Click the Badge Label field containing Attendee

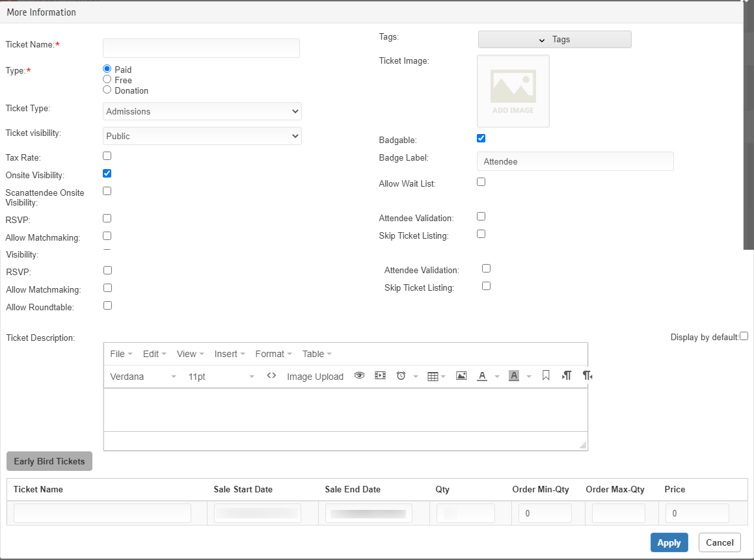click(575, 161)
